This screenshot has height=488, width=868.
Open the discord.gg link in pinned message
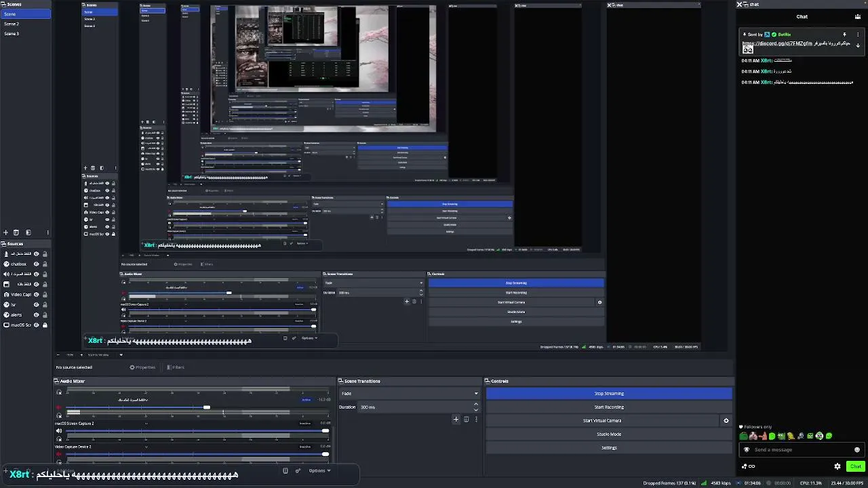coord(777,43)
